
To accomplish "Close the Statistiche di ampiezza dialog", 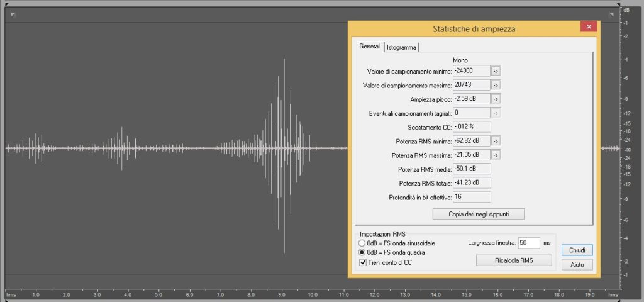I will tap(589, 26).
